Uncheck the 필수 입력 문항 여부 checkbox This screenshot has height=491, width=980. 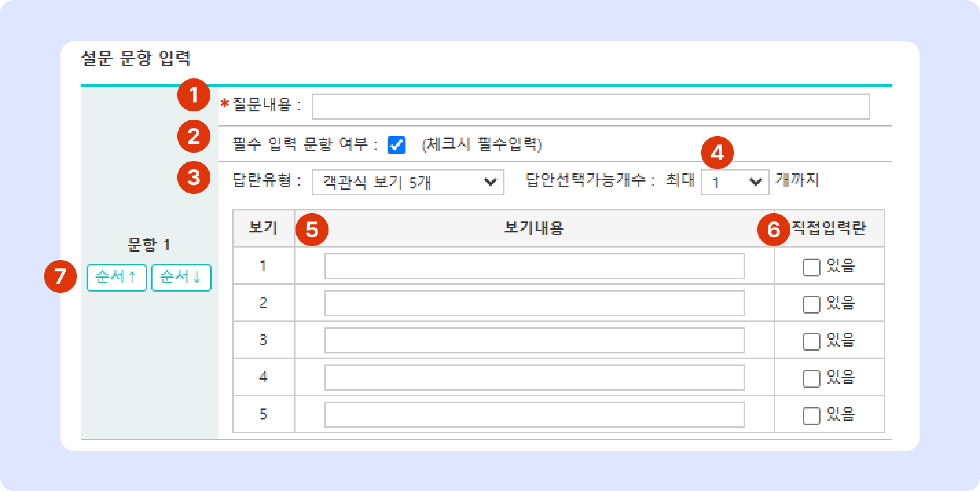397,145
